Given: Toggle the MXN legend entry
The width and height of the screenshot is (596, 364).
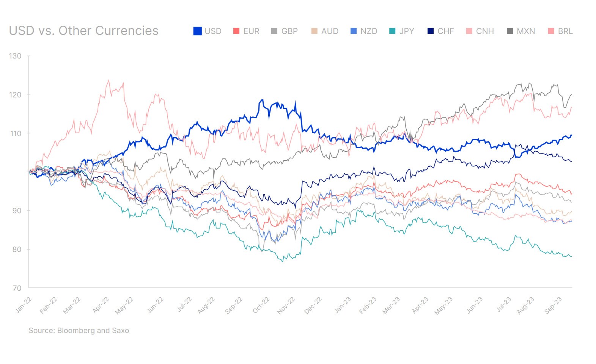Looking at the screenshot, I should [x=525, y=31].
